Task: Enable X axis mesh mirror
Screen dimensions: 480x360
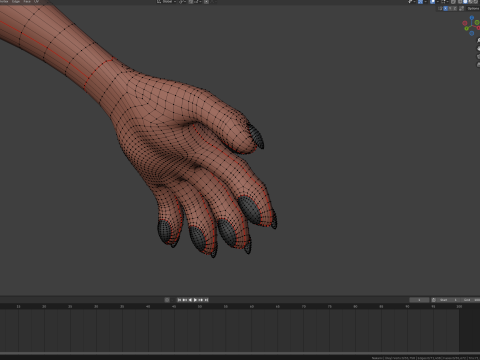Action: (x=445, y=8)
